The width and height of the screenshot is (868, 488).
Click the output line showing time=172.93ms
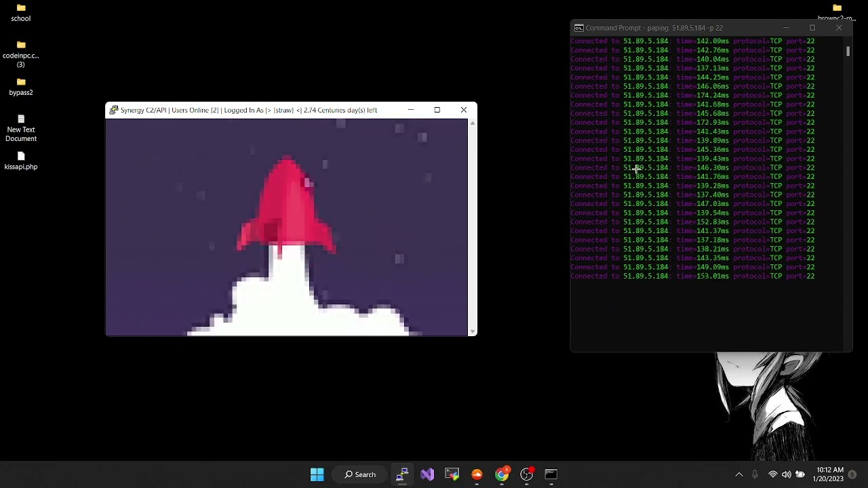pos(692,123)
